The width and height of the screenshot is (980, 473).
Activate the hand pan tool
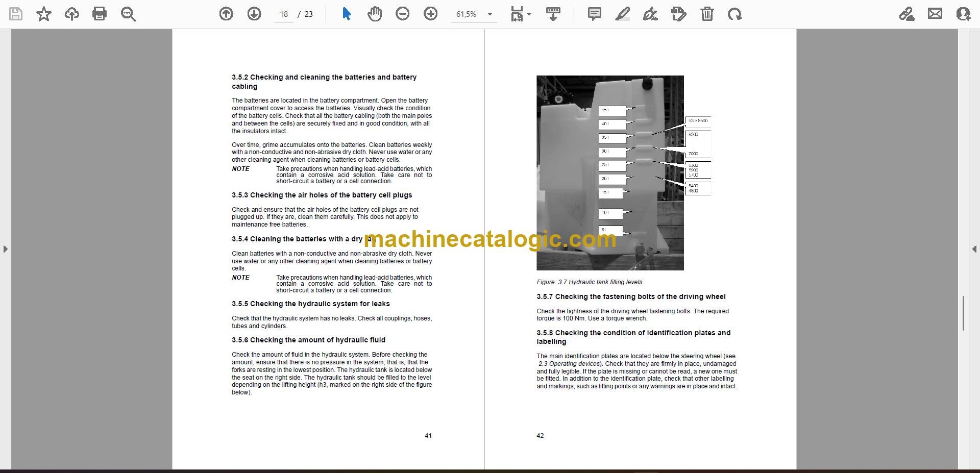pyautogui.click(x=375, y=14)
